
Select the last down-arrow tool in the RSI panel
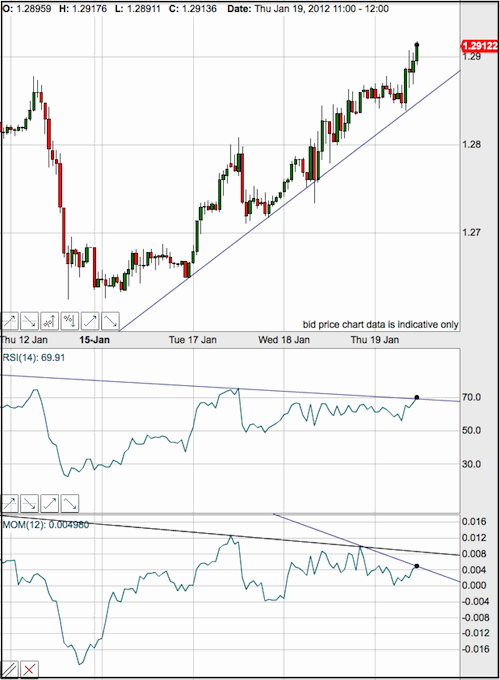(x=70, y=503)
